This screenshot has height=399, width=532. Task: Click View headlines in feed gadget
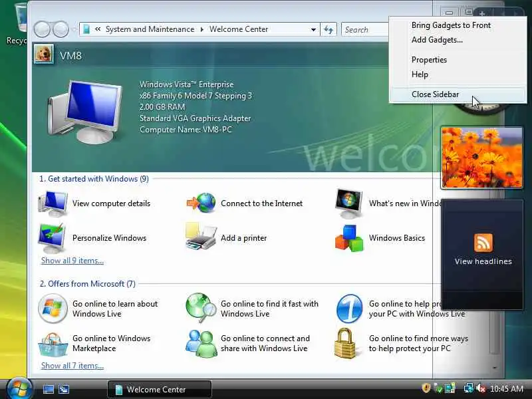pos(483,261)
